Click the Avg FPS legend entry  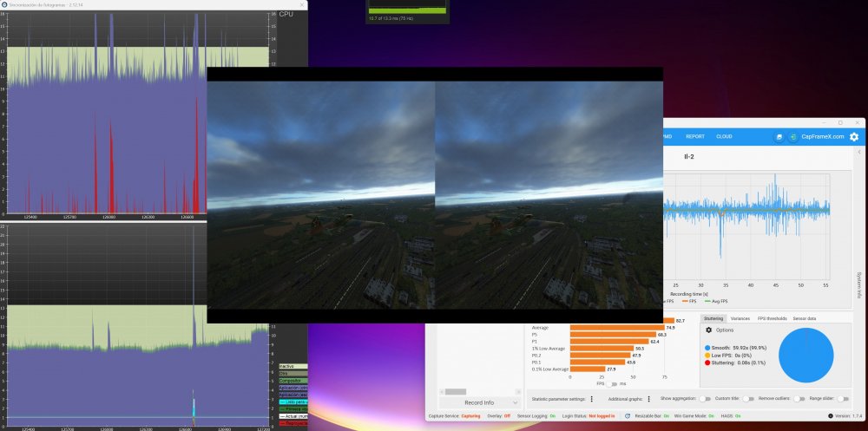pos(716,302)
